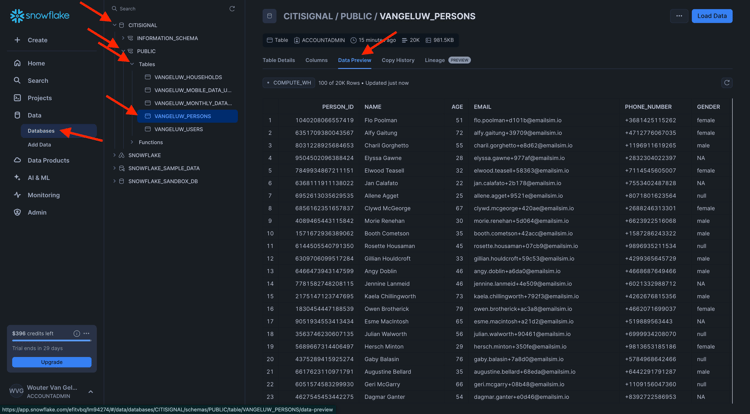The height and width of the screenshot is (414, 750).
Task: Open the COMPUTE_WH warehouse dropdown
Action: point(289,83)
